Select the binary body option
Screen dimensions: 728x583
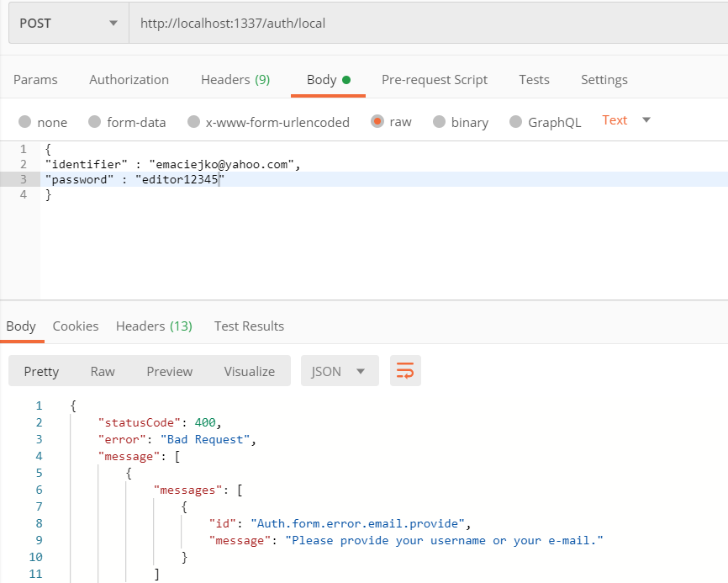pyautogui.click(x=459, y=122)
